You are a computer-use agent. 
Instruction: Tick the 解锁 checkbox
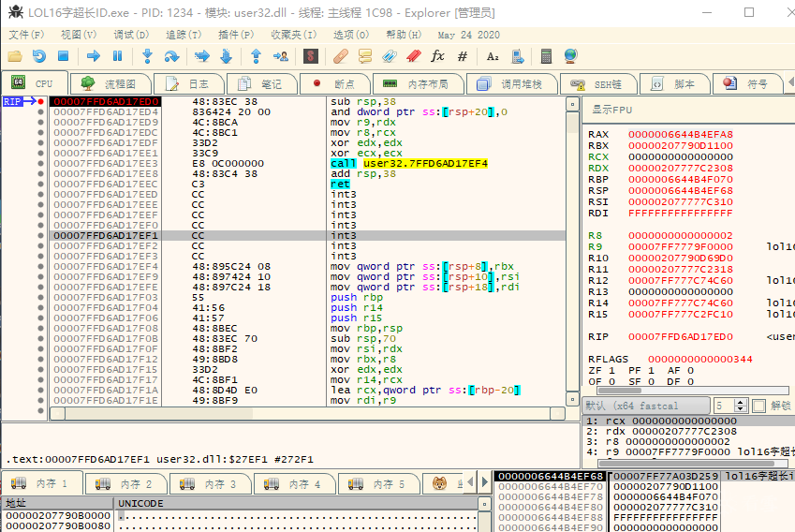[758, 406]
